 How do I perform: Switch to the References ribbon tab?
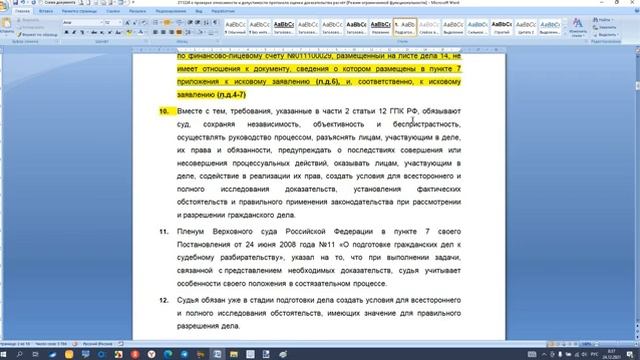(x=113, y=11)
